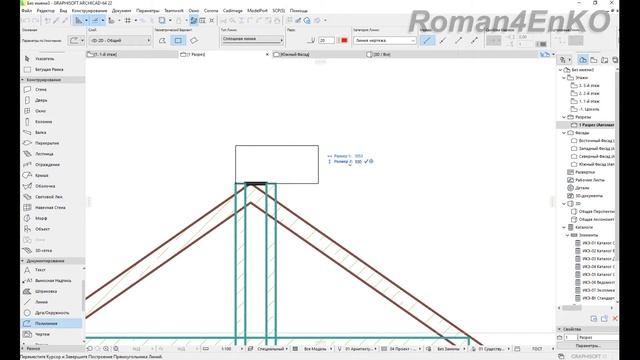Select the Выносная Надпись label tool
Screen dimensions: 640x360
[52, 281]
